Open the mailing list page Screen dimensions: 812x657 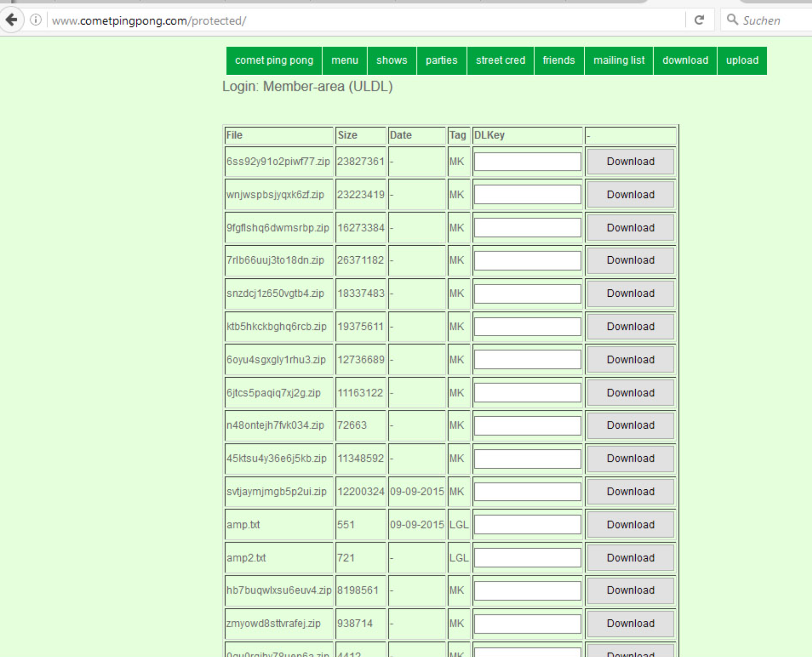(619, 61)
